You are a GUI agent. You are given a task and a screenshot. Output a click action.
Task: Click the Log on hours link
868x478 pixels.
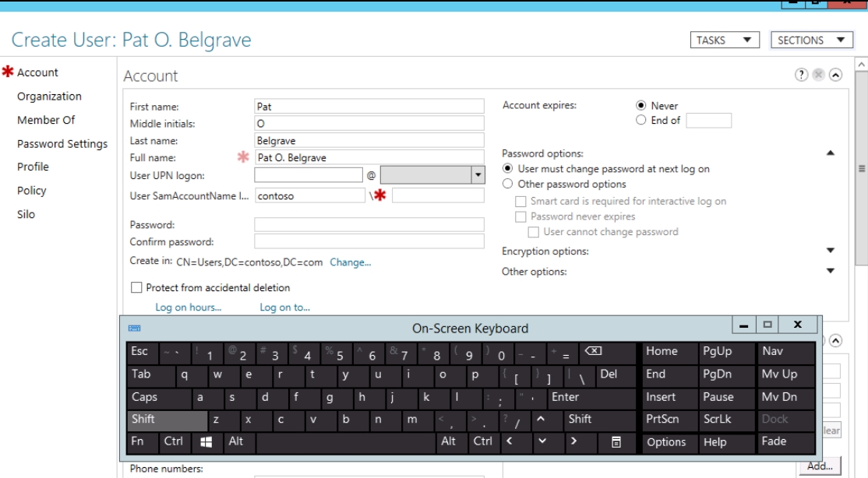tap(188, 308)
